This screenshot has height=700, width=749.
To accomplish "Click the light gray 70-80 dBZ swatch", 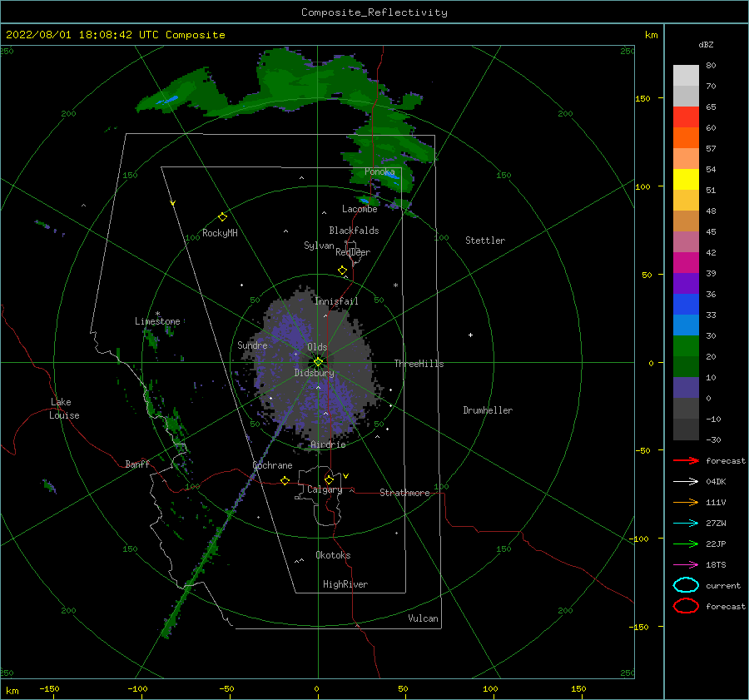I will point(686,75).
